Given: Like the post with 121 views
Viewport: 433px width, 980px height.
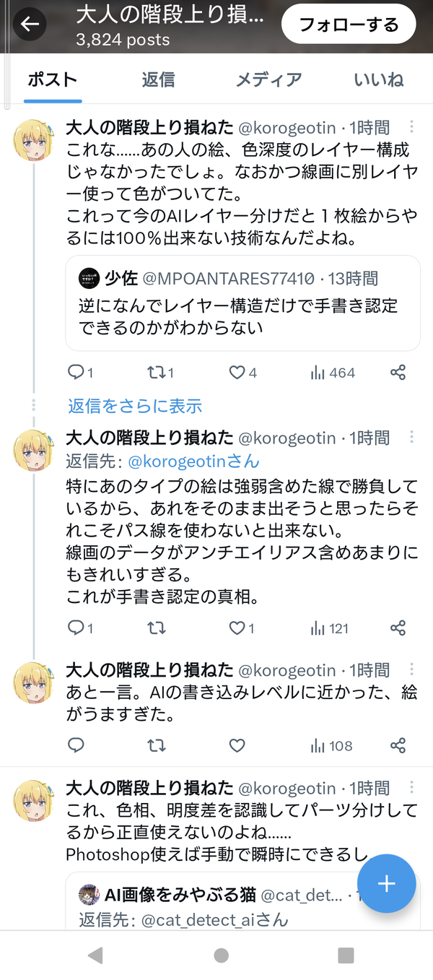Looking at the screenshot, I should 241,628.
